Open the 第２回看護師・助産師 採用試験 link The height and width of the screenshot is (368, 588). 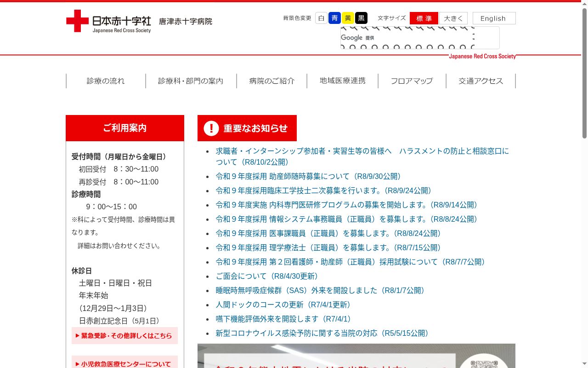coord(352,262)
